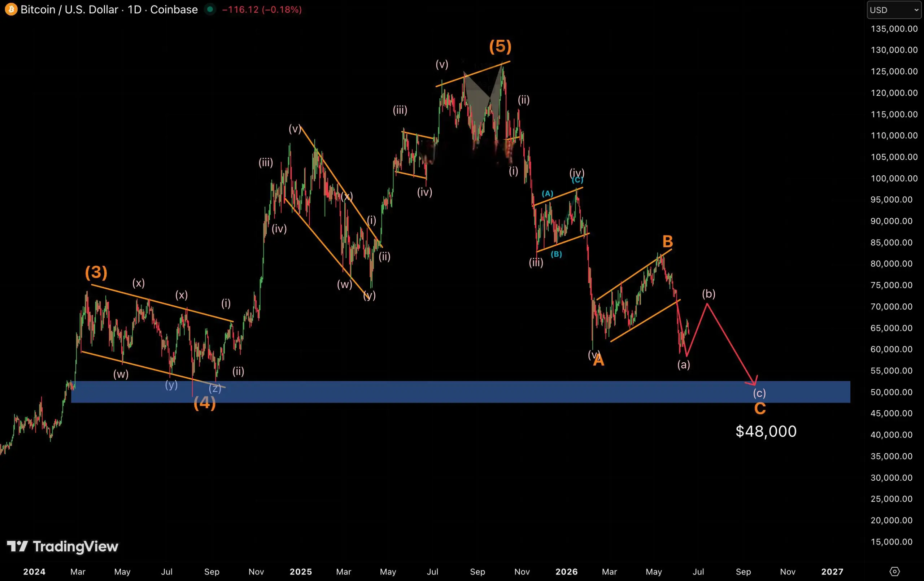
Task: Open the USD currency dropdown
Action: pyautogui.click(x=894, y=10)
